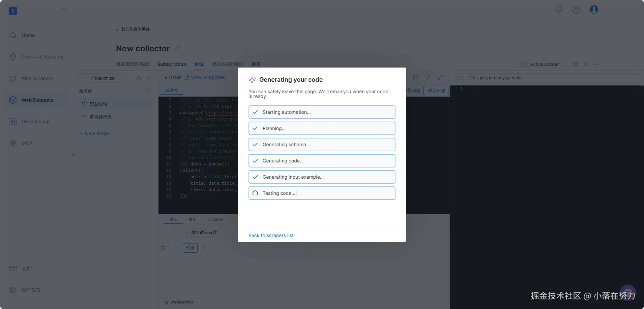This screenshot has height=309, width=644.
Task: Click the 'Generating code...' step
Action: tap(322, 161)
